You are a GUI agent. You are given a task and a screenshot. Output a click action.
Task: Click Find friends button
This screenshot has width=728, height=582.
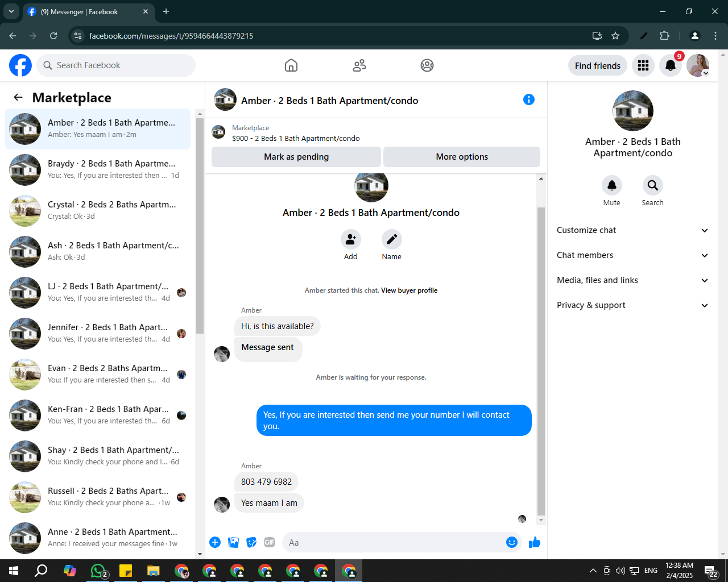(598, 65)
